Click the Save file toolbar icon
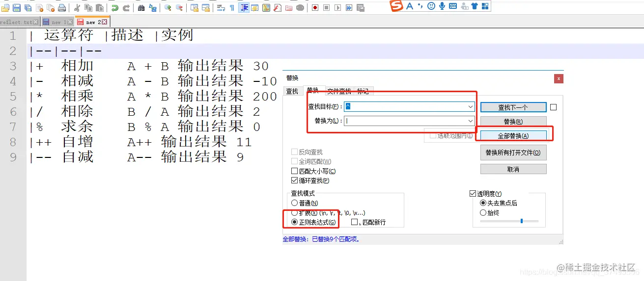This screenshot has width=644, height=281. click(x=17, y=8)
